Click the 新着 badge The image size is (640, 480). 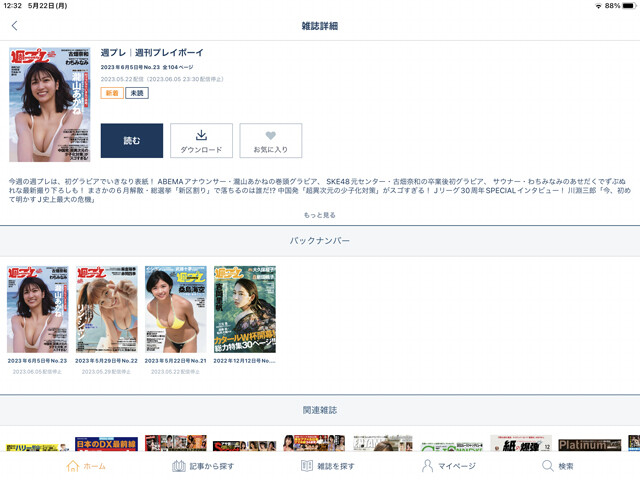point(112,93)
